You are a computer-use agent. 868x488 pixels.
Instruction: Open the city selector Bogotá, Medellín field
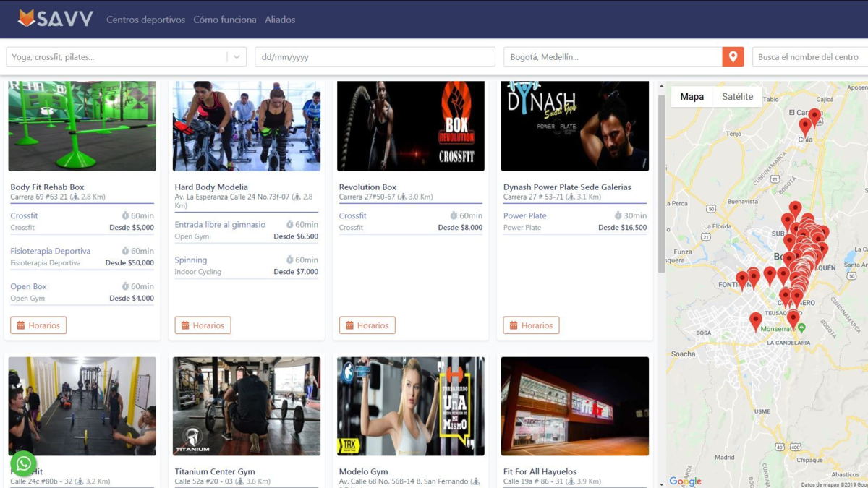(613, 57)
